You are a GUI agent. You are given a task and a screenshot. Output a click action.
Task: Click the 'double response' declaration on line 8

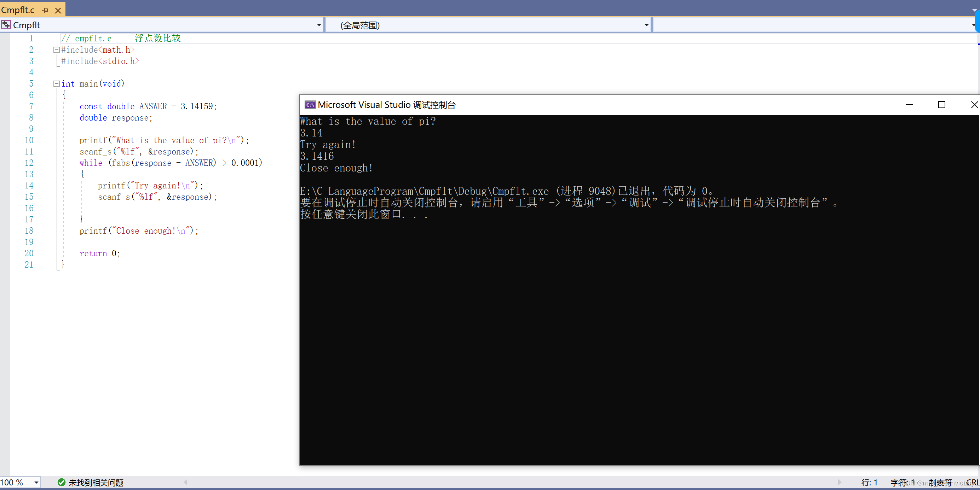coord(116,117)
